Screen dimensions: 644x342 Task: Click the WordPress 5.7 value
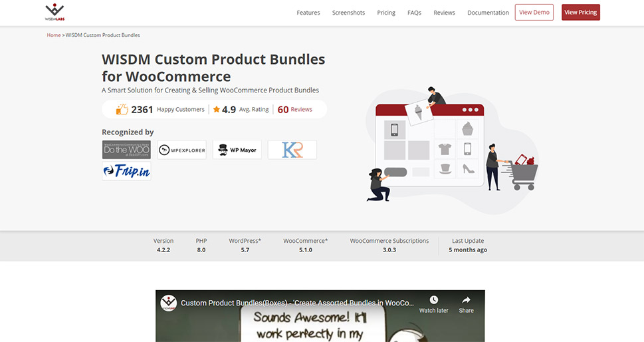point(245,250)
